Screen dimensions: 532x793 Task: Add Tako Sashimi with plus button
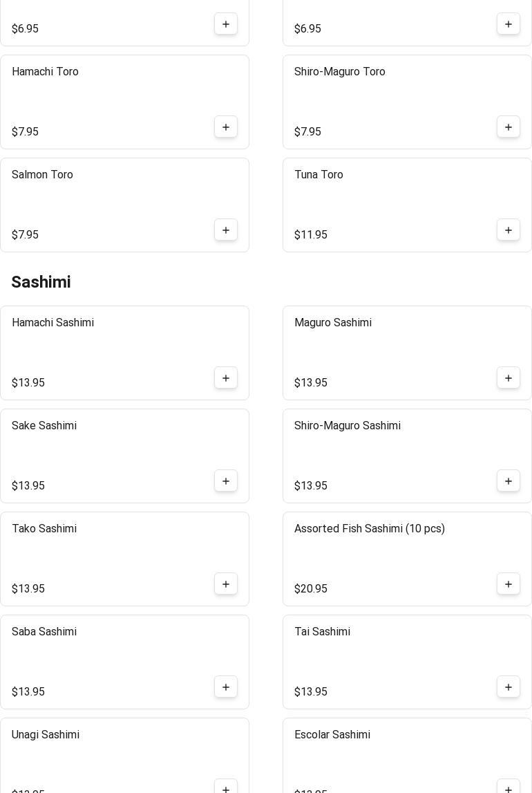click(x=226, y=584)
